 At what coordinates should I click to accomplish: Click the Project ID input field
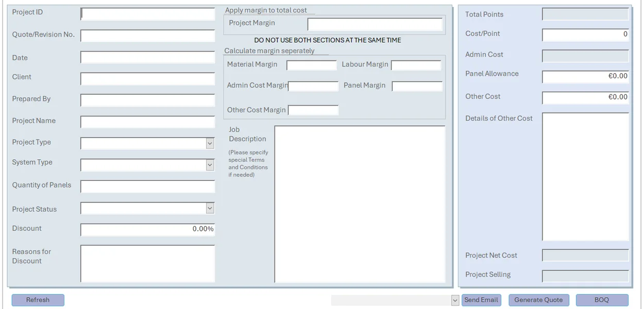148,14
